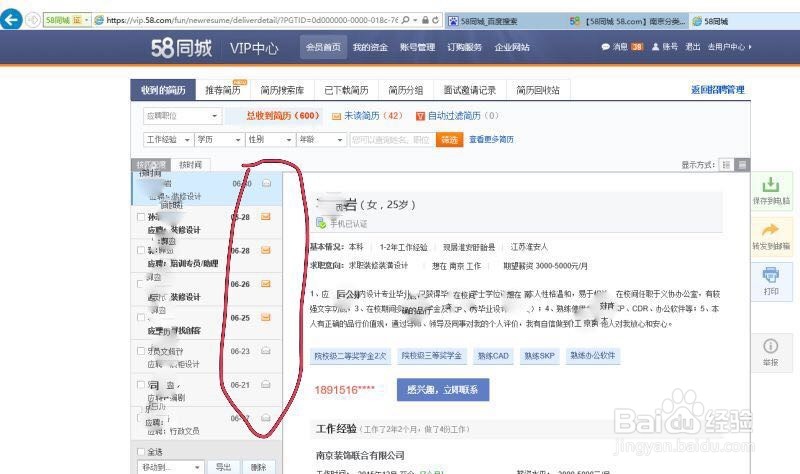800x474 pixels.
Task: Check the box on 培训专员/助理 resume row
Action: (x=141, y=250)
